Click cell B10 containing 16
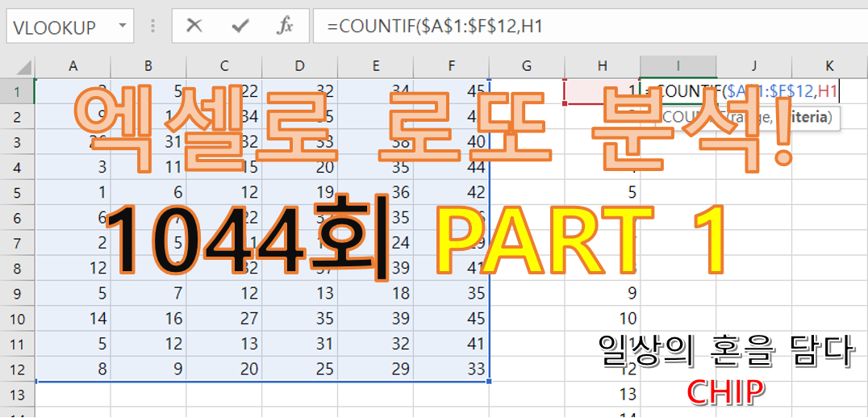The image size is (868, 418). point(148,319)
